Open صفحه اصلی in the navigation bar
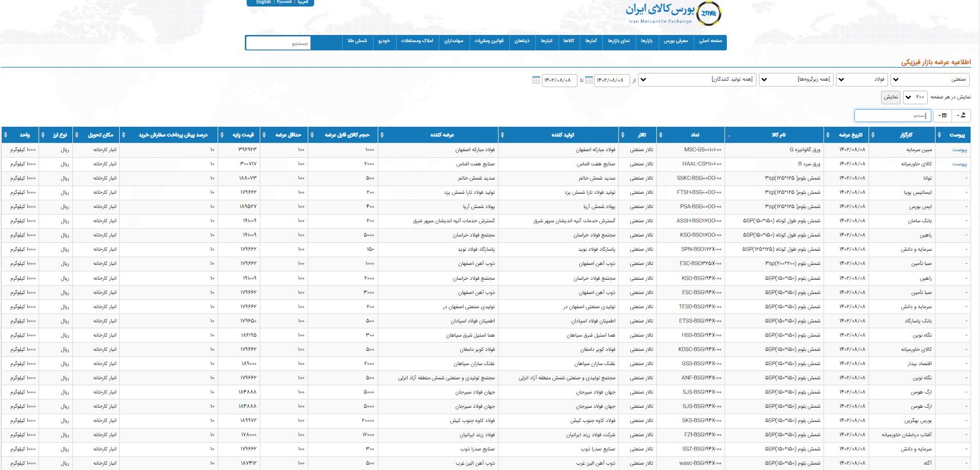The width and height of the screenshot is (980, 470). [x=710, y=41]
